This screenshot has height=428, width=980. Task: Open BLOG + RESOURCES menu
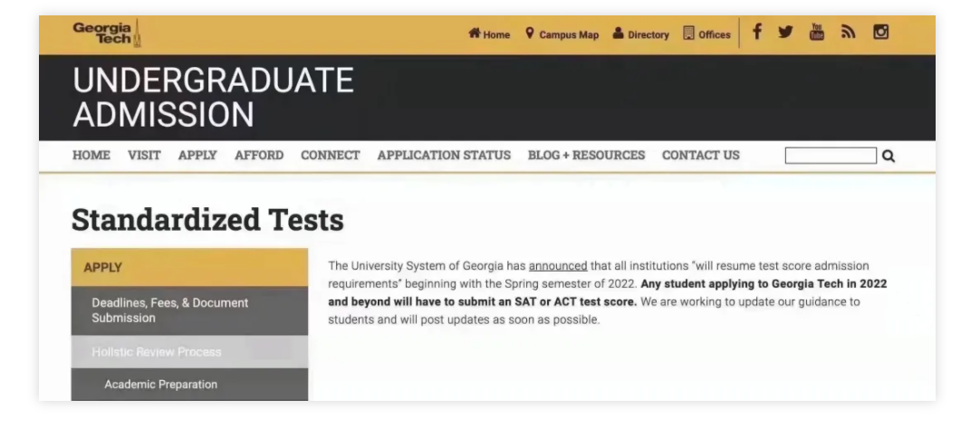(x=586, y=156)
